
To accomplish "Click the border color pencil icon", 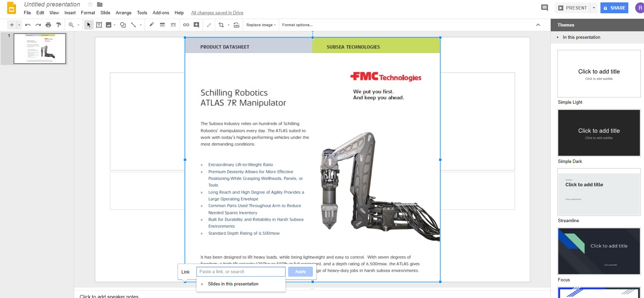I will (x=152, y=24).
